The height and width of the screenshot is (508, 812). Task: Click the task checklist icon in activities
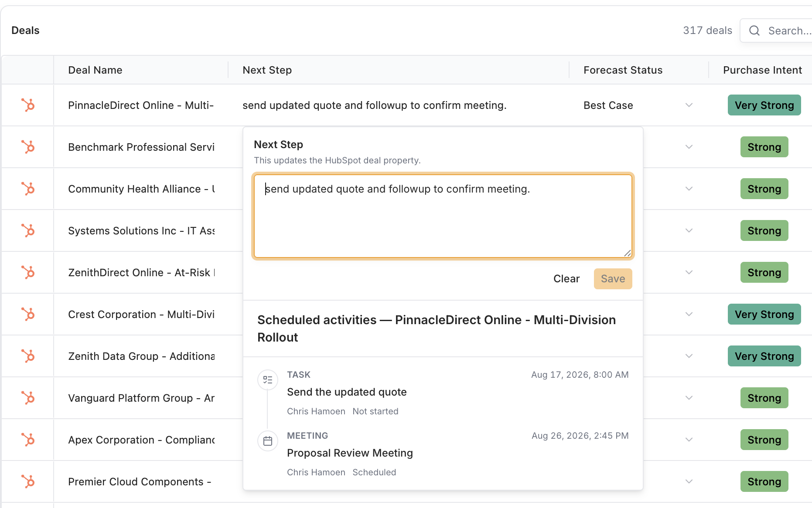pyautogui.click(x=268, y=380)
